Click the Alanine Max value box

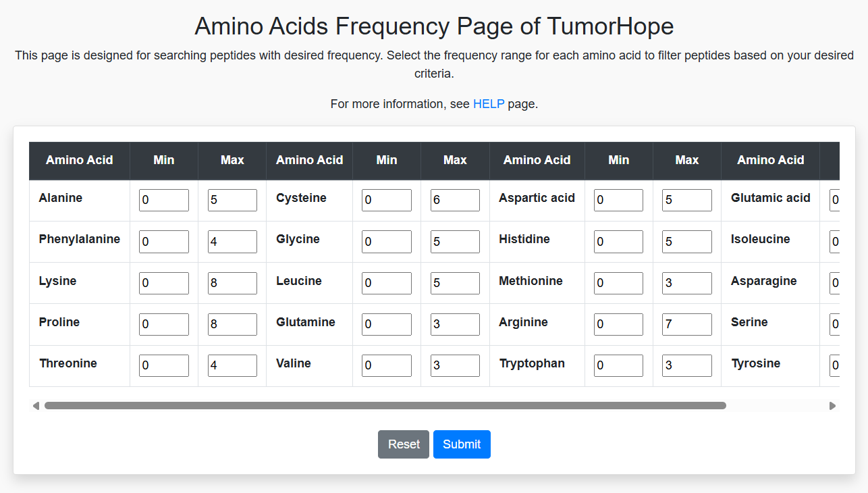pos(232,200)
